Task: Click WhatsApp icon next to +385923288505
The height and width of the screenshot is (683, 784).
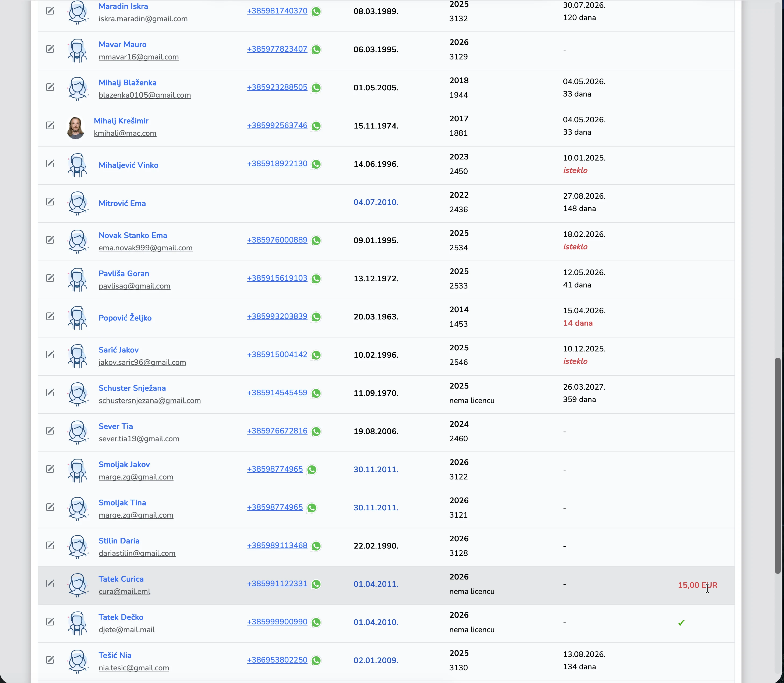Action: click(316, 88)
